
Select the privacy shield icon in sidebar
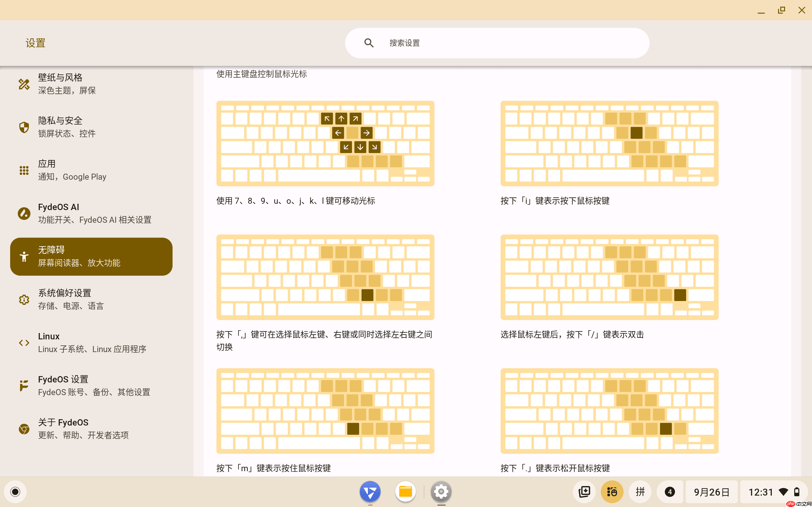click(24, 127)
